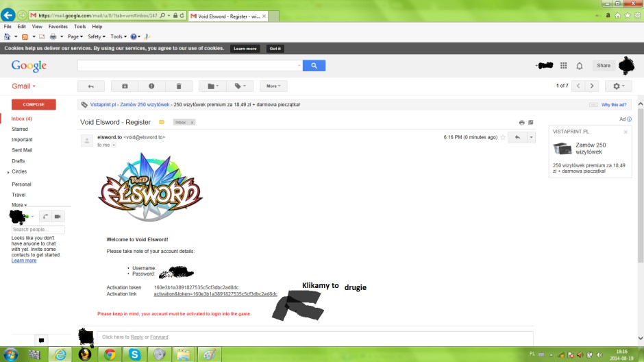Open the Labels tag menu

[x=240, y=86]
